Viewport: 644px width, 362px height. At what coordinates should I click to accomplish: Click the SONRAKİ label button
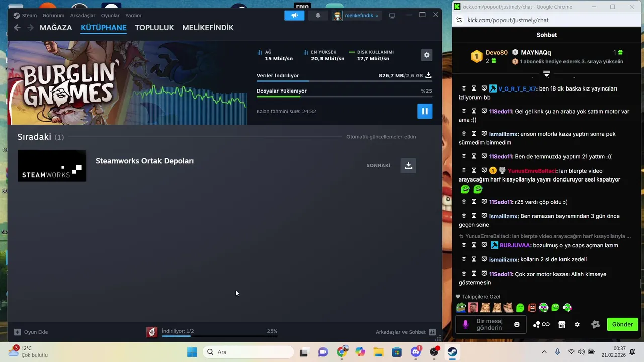coord(378,165)
